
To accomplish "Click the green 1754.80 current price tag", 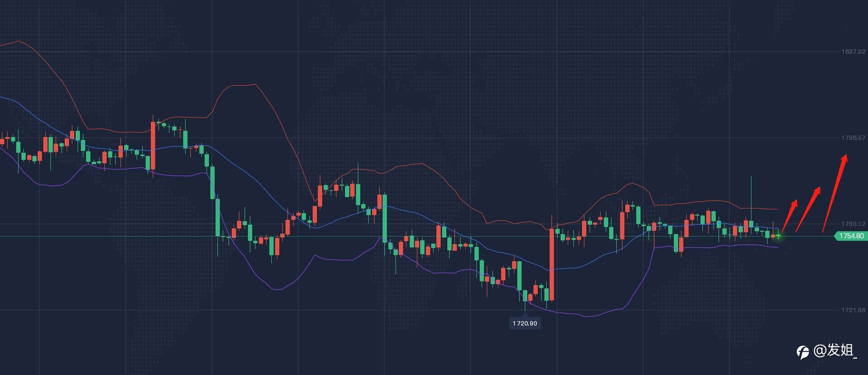I will 850,236.
